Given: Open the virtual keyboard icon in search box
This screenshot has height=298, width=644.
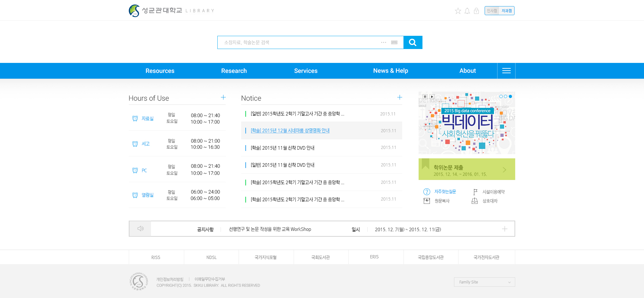Looking at the screenshot, I should click(x=394, y=42).
